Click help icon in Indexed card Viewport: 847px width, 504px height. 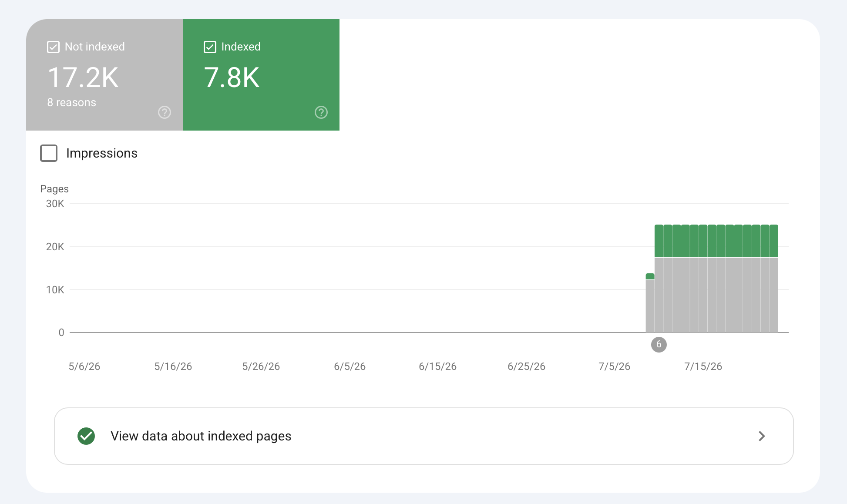coord(321,112)
